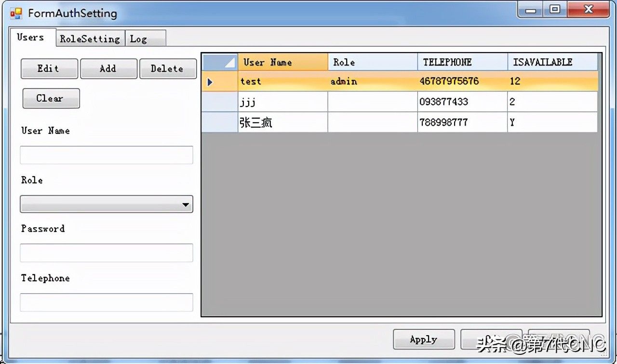Screen dimensions: 617x364
Task: Select the row header for jjj
Action: pos(220,102)
